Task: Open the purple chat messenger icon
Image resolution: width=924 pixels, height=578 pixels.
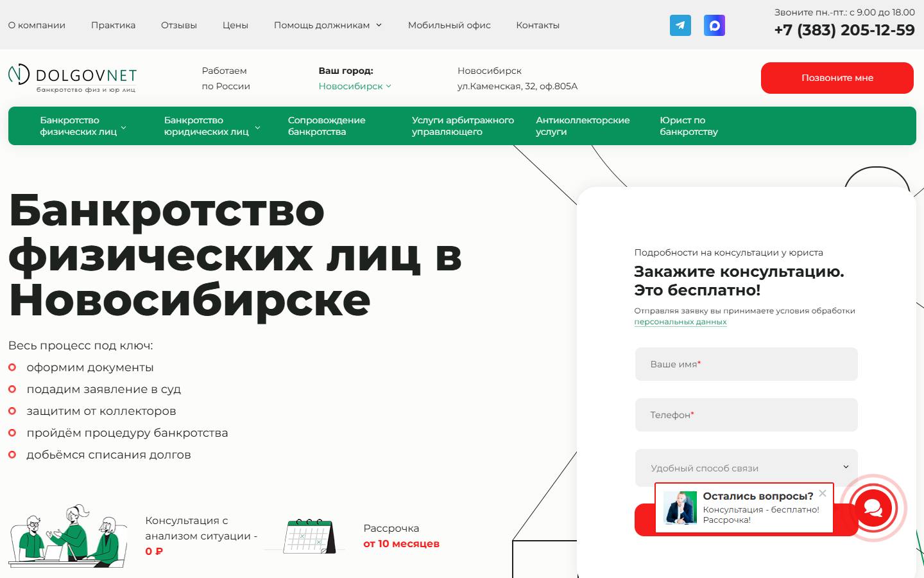Action: coord(714,26)
